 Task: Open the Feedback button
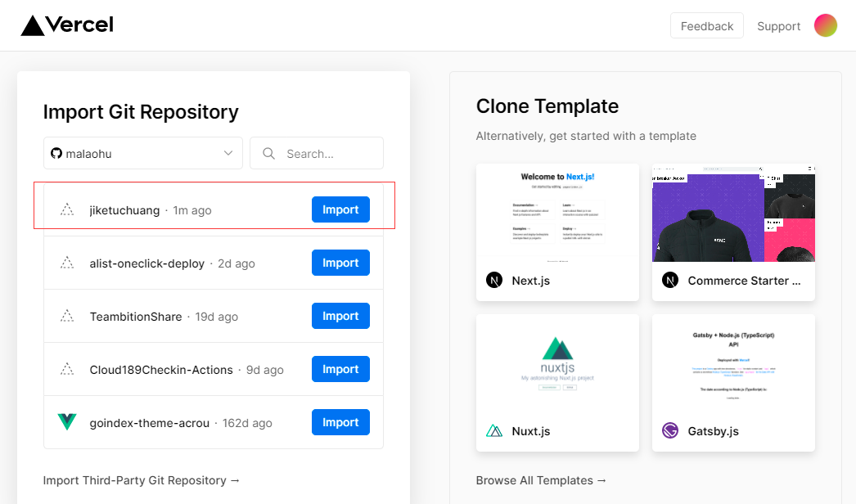[707, 26]
